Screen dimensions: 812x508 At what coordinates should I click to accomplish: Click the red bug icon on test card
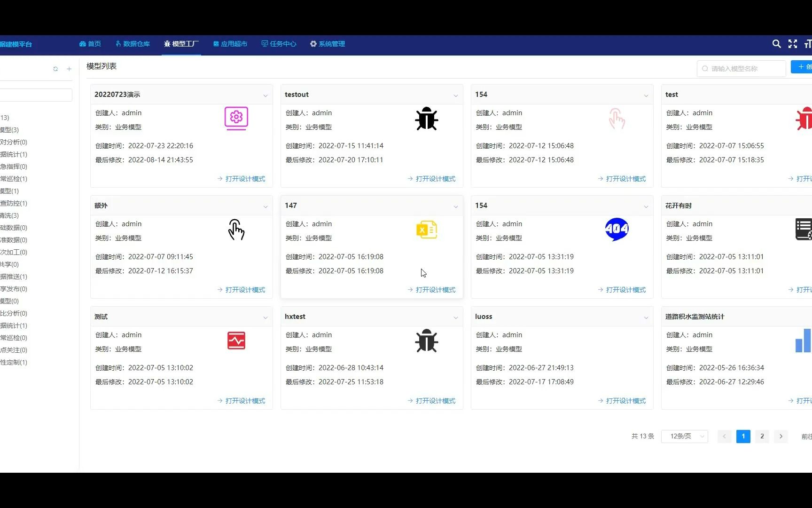pyautogui.click(x=804, y=119)
